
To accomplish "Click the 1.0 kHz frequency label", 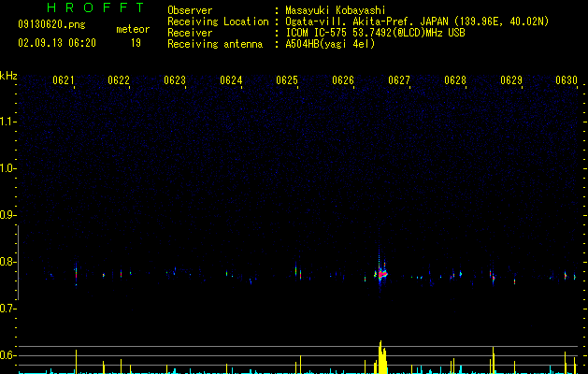I will (7, 168).
